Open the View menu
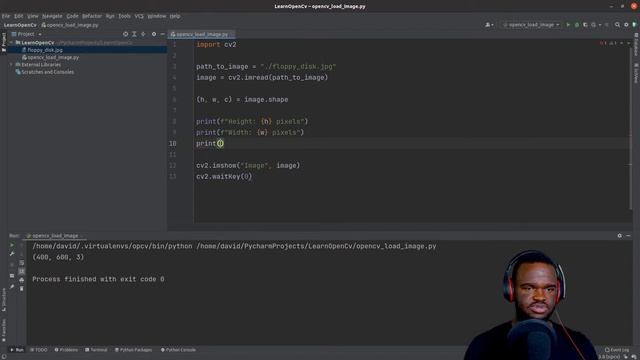640x360 pixels. [x=33, y=16]
